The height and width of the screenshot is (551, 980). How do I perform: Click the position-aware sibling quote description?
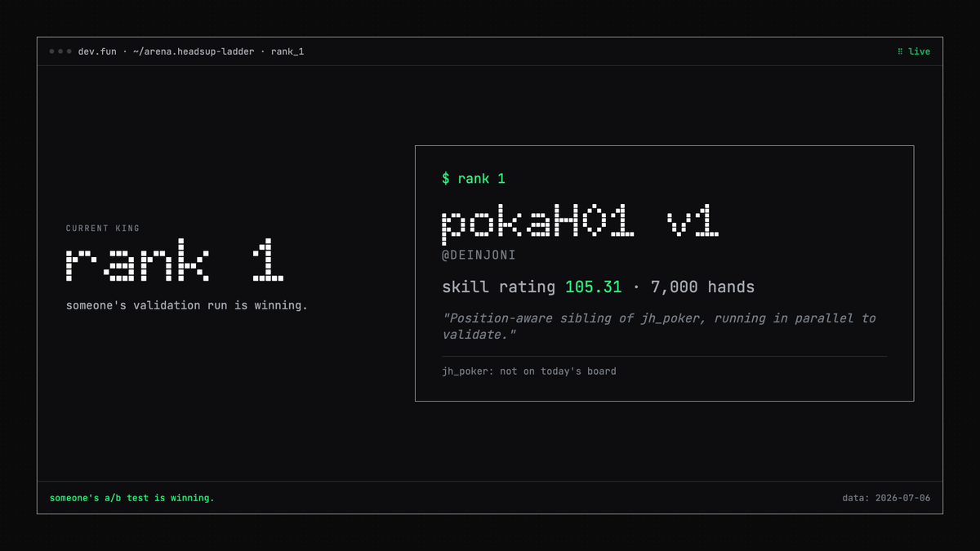(659, 327)
